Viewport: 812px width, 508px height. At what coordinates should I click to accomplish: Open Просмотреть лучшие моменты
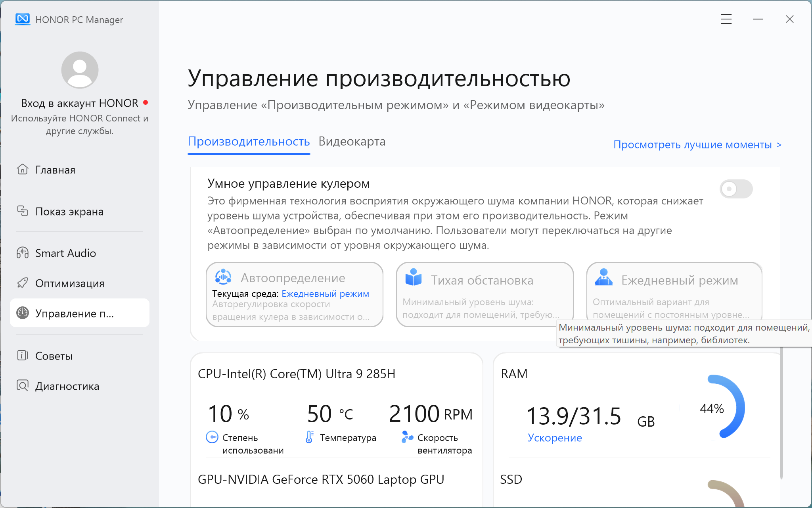pyautogui.click(x=697, y=144)
